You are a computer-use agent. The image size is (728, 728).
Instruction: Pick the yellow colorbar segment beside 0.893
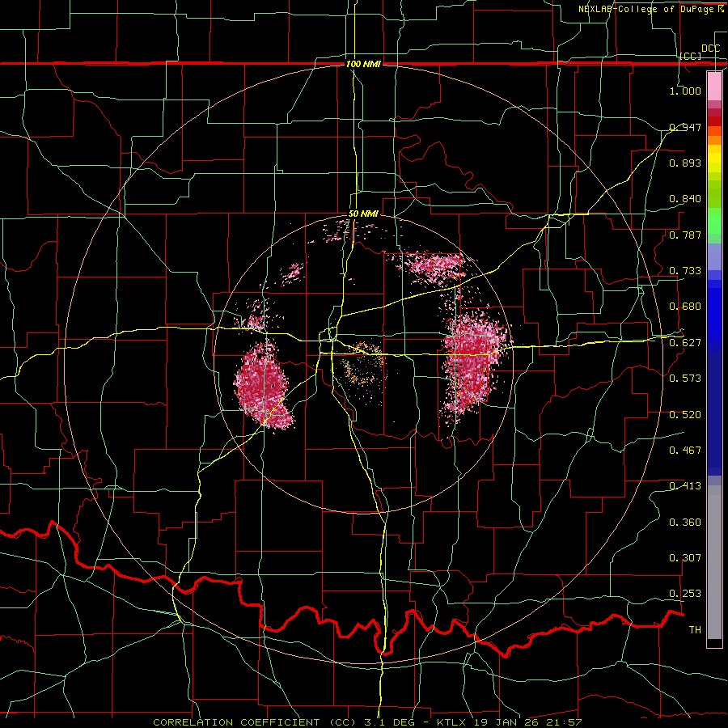tap(714, 163)
